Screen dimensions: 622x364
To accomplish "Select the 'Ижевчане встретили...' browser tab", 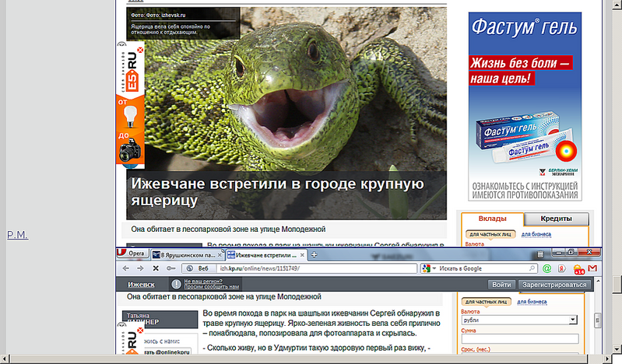I will (x=266, y=255).
